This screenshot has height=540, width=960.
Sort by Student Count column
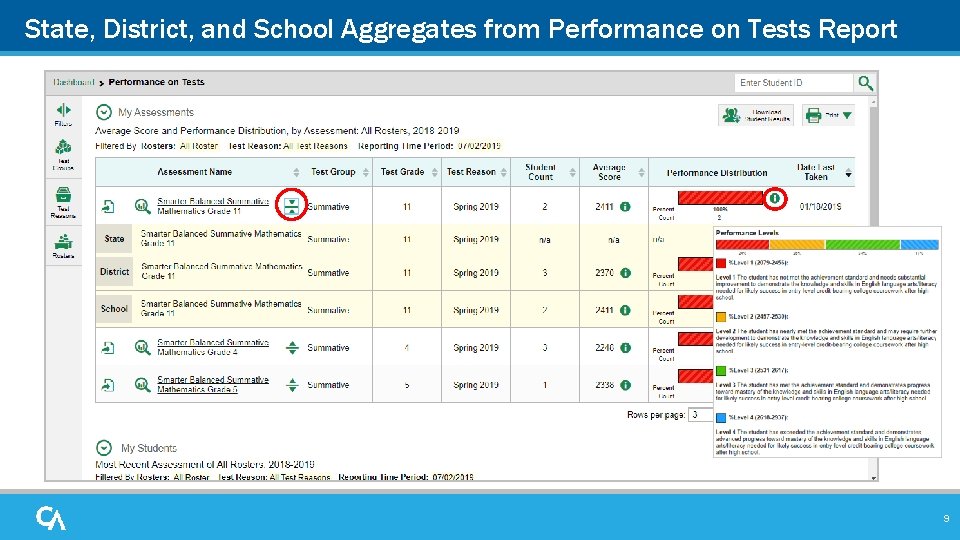[x=572, y=172]
